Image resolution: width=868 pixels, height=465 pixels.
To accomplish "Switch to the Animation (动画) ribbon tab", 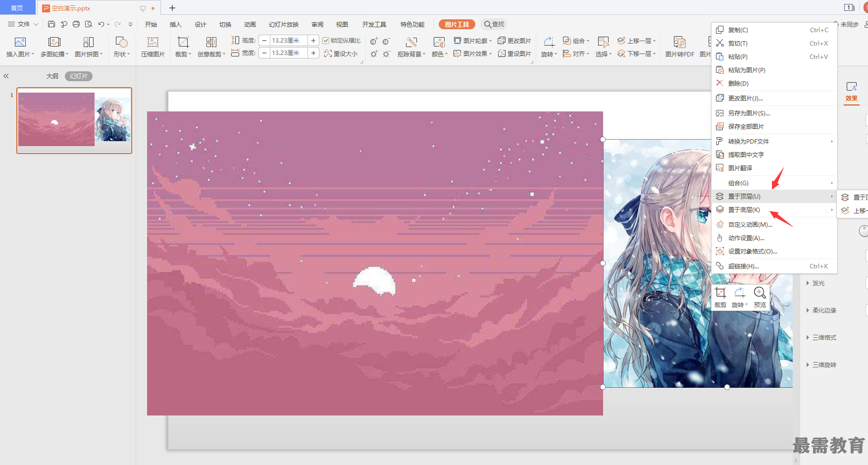I will (x=250, y=24).
